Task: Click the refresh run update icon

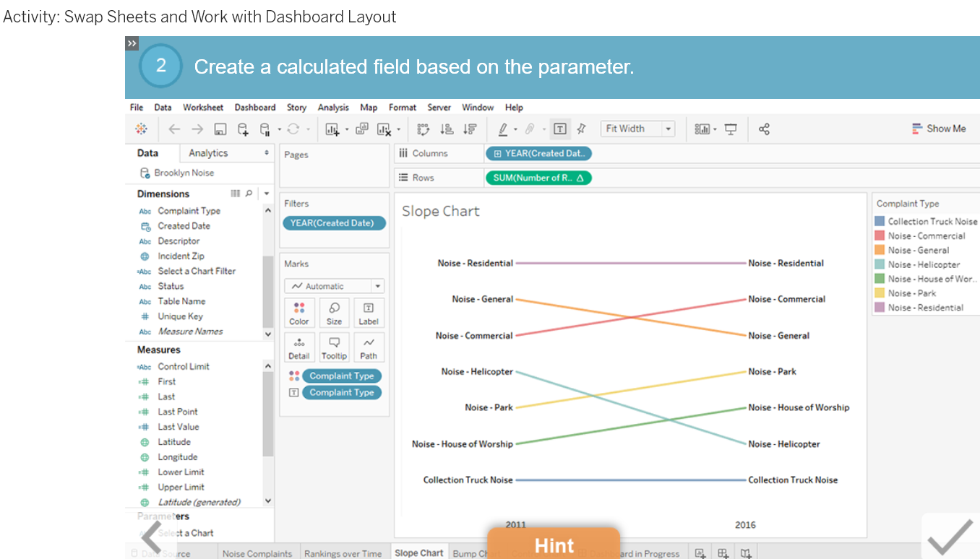Action: tap(293, 129)
